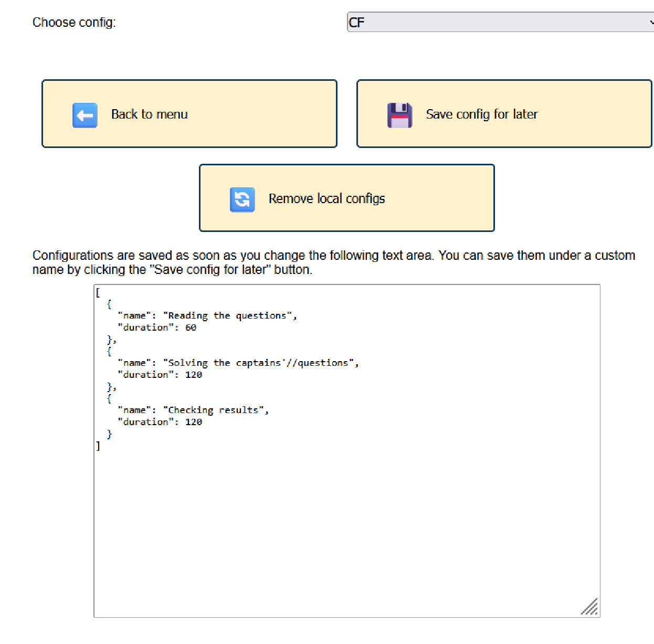Click the opening square bracket in the JSON
The image size is (654, 644).
(x=98, y=293)
